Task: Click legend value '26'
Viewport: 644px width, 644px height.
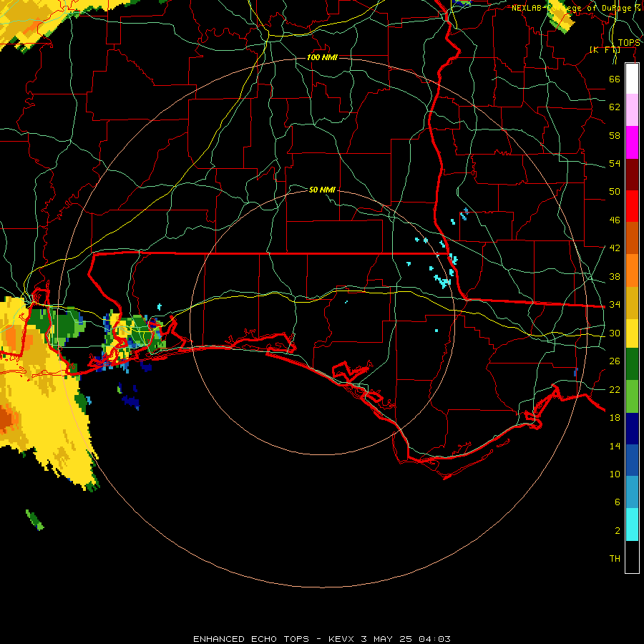Action: pos(615,361)
